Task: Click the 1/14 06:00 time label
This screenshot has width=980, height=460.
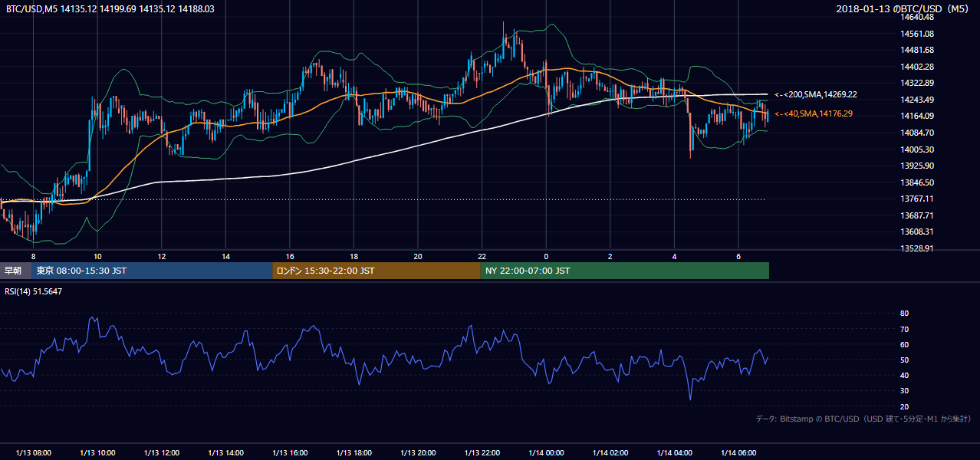Action: tap(738, 452)
